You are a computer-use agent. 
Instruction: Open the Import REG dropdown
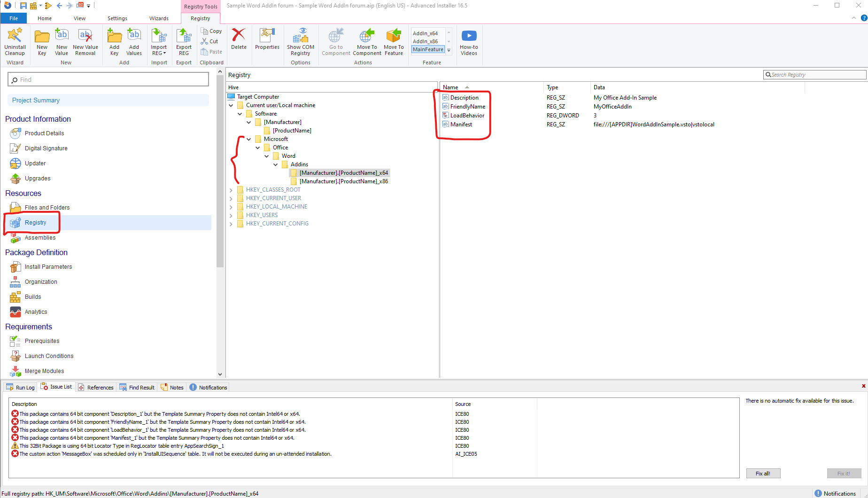[159, 53]
